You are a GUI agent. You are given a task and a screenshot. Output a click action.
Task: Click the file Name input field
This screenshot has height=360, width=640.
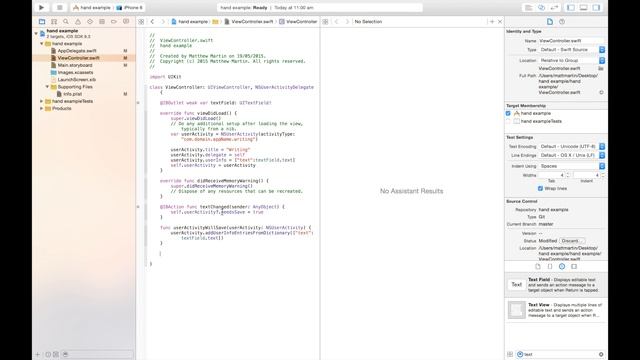click(x=571, y=41)
